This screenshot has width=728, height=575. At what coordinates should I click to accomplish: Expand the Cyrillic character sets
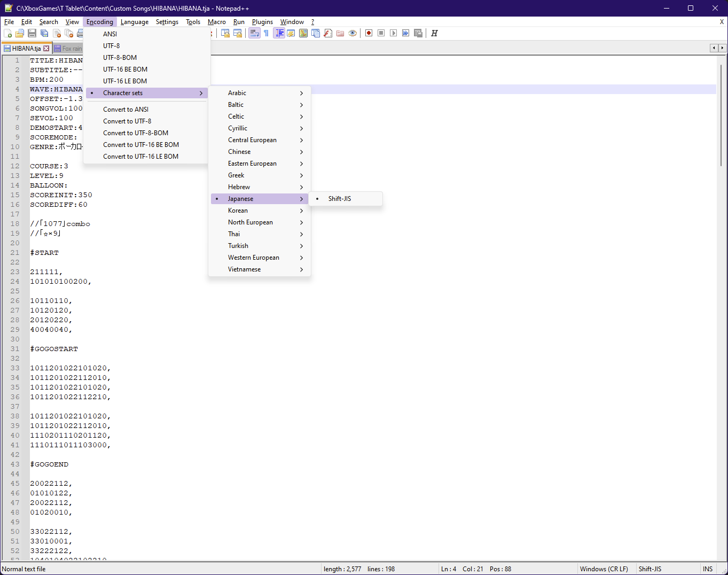click(x=260, y=128)
